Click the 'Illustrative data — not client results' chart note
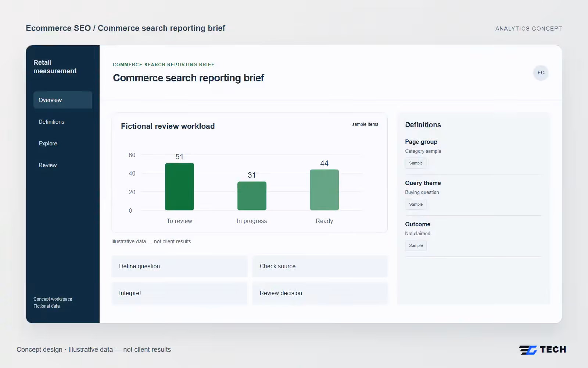Screen dimensions: 588x368 click(151, 242)
